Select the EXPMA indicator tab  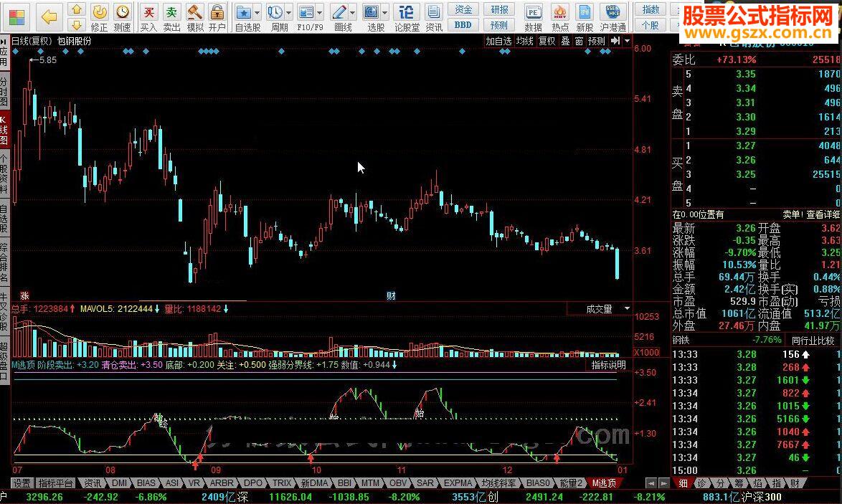(x=458, y=483)
